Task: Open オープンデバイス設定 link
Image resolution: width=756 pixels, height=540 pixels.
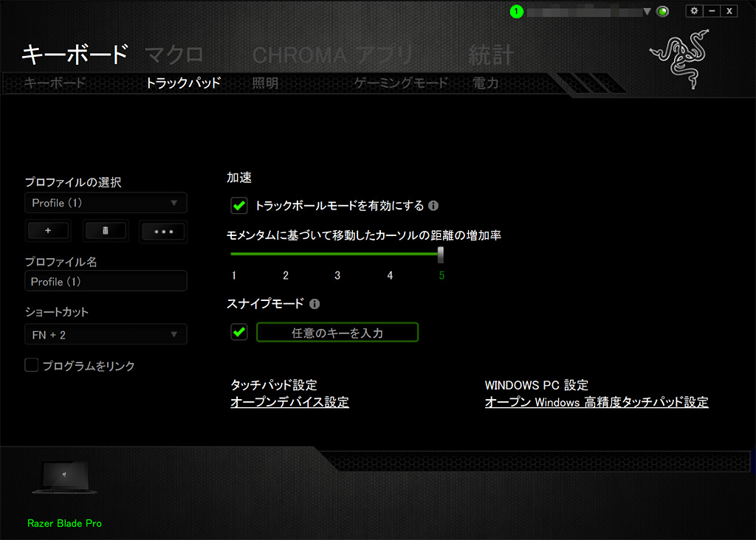Action: 289,402
